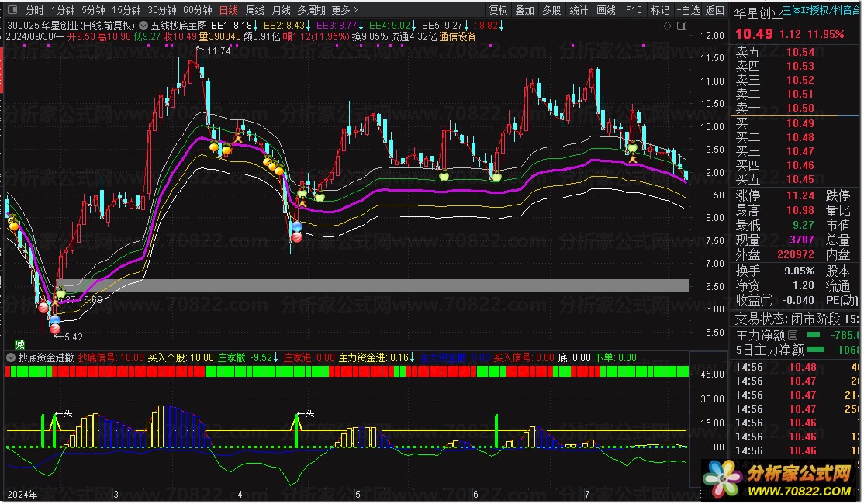Click the 叠加 overlay button
Viewport: 864px width, 504px height.
524,10
